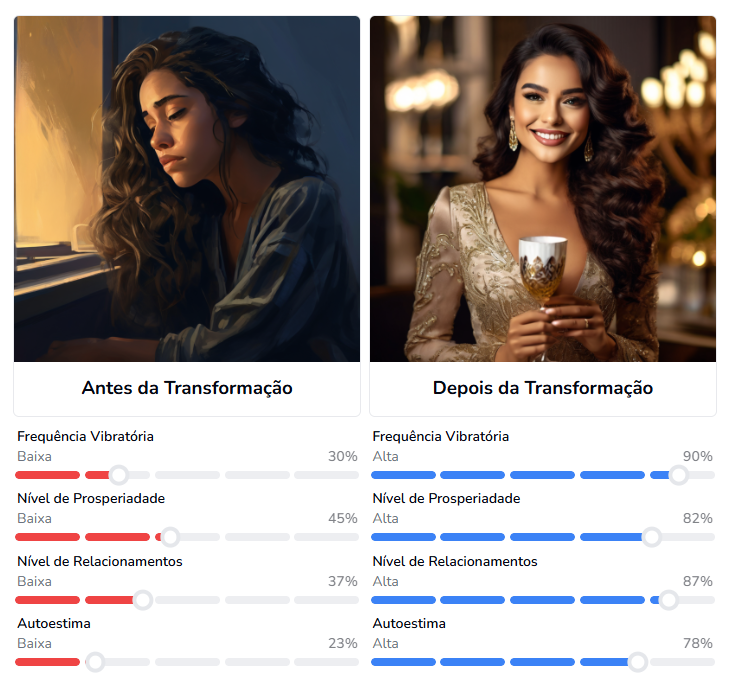Click the 45% Nível de Prosperidade slider handle
Screen dimensions: 729x685
pyautogui.click(x=170, y=537)
